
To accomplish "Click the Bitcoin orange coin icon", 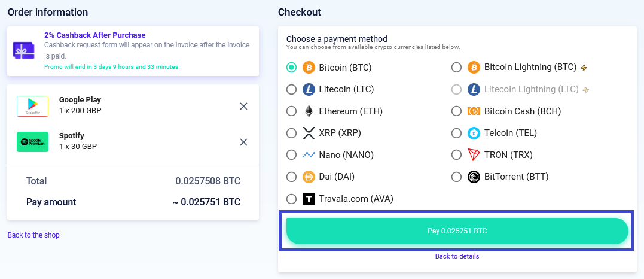I will tap(309, 68).
